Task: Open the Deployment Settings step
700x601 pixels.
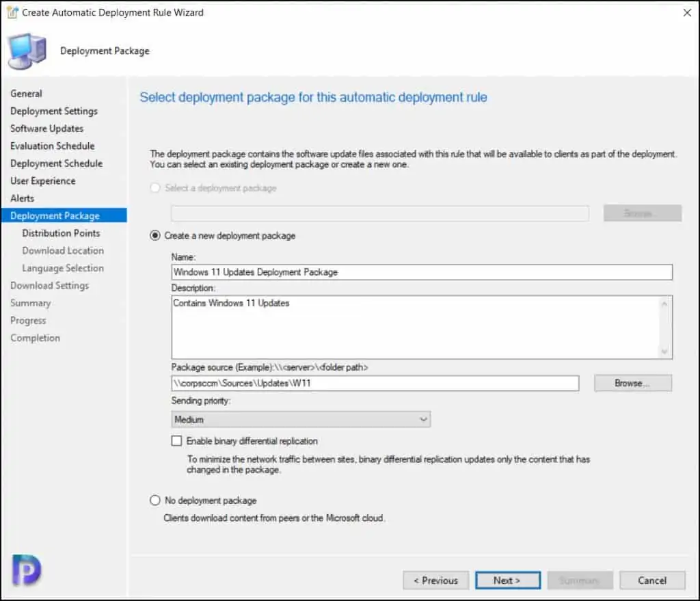Action: [x=53, y=111]
